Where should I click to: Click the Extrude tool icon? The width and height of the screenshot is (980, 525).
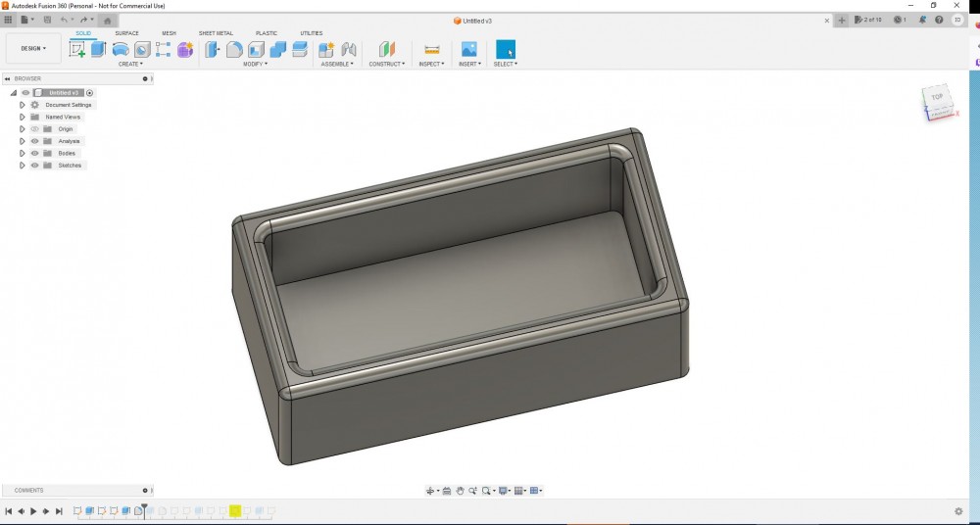click(98, 49)
